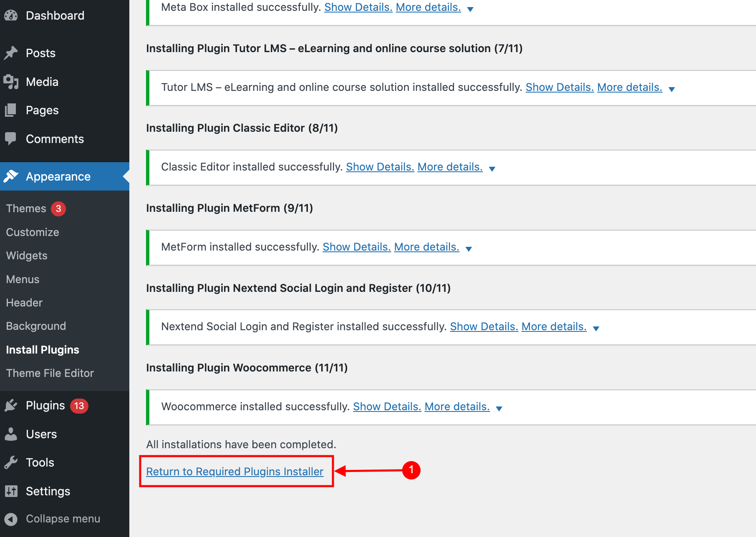Click the Pages document icon

coord(11,110)
